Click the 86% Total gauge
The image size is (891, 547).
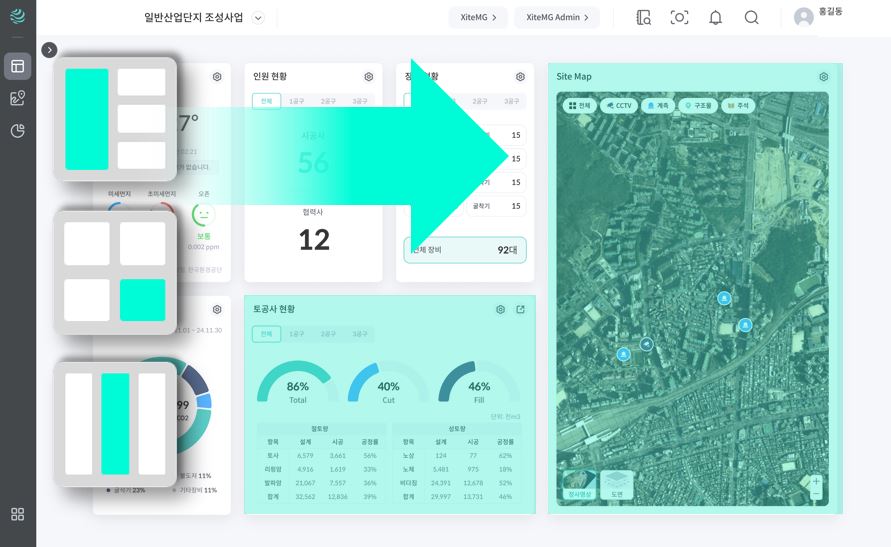pyautogui.click(x=297, y=383)
